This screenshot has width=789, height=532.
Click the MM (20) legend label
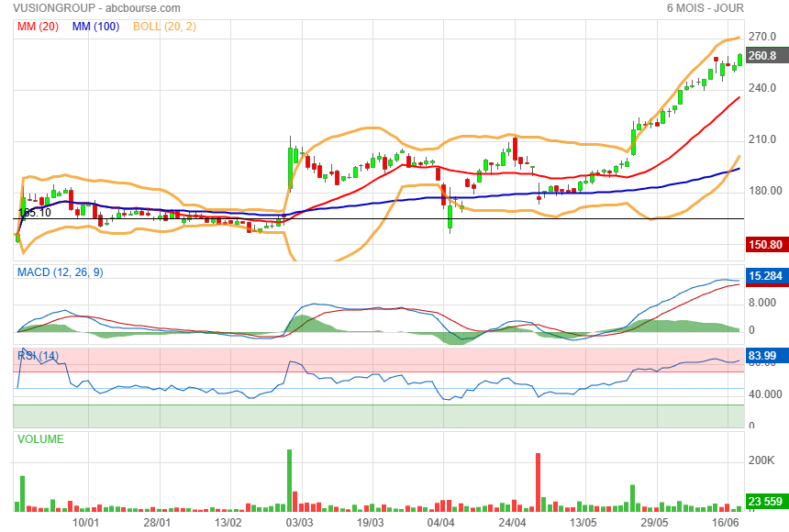coord(38,27)
